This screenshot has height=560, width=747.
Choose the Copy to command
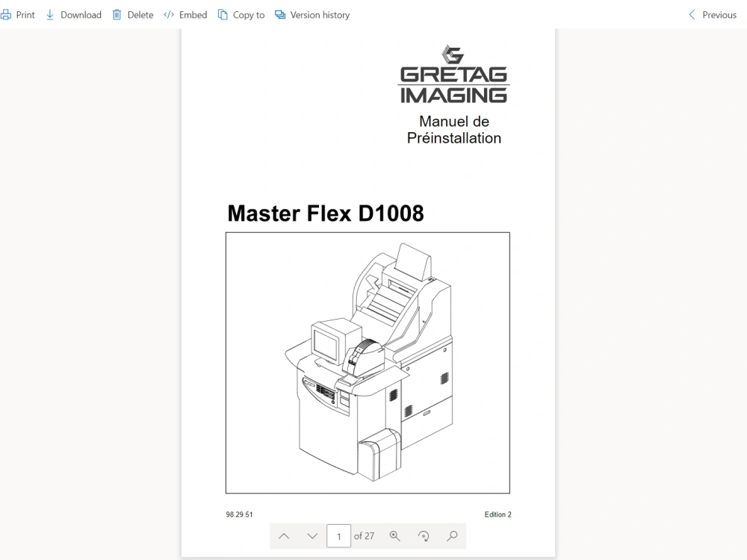pos(241,15)
